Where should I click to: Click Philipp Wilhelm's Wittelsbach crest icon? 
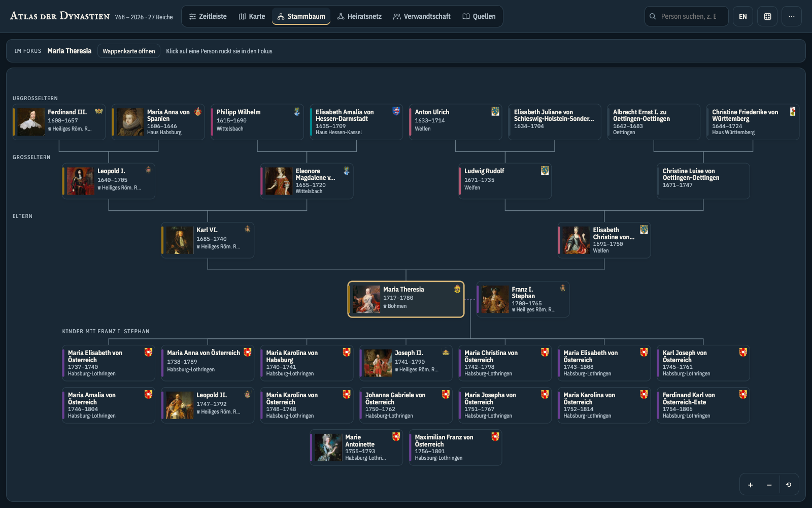coord(297,111)
